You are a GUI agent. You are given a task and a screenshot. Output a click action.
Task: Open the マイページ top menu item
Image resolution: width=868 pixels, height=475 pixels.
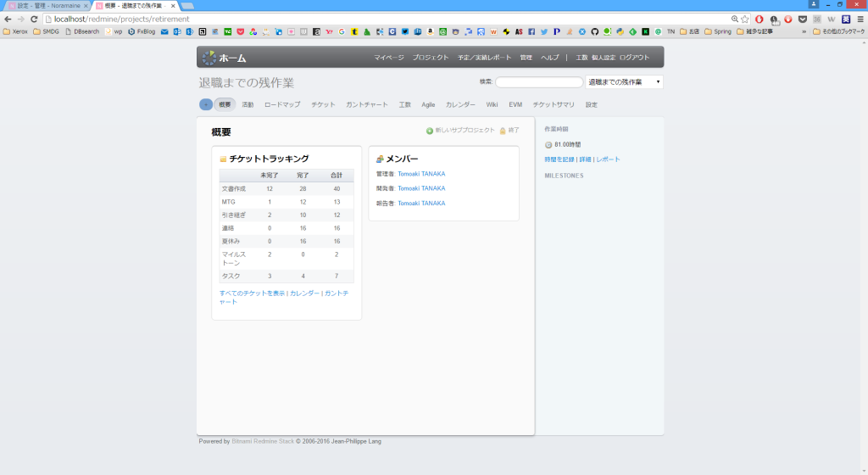(x=389, y=58)
